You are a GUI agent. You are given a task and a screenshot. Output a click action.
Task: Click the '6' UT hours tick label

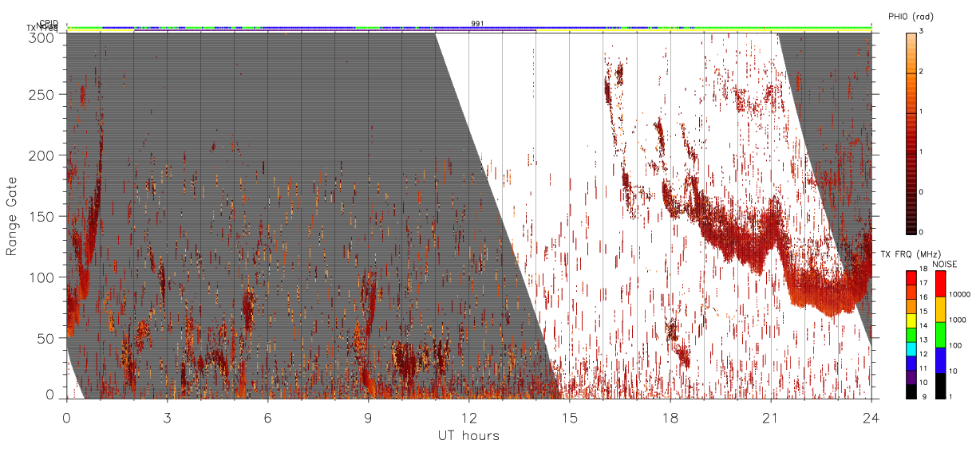pyautogui.click(x=268, y=417)
